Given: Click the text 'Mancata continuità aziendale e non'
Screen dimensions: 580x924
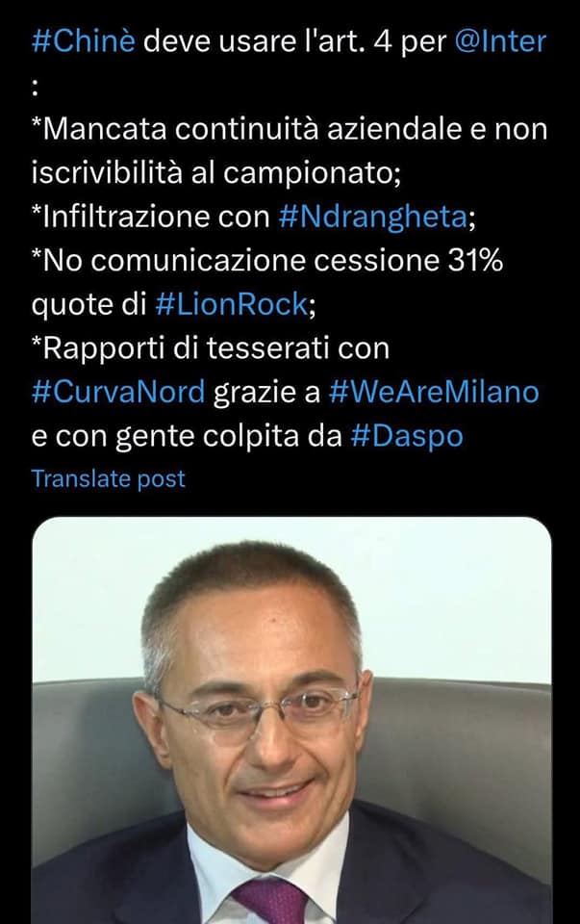Looking at the screenshot, I should 295,129.
